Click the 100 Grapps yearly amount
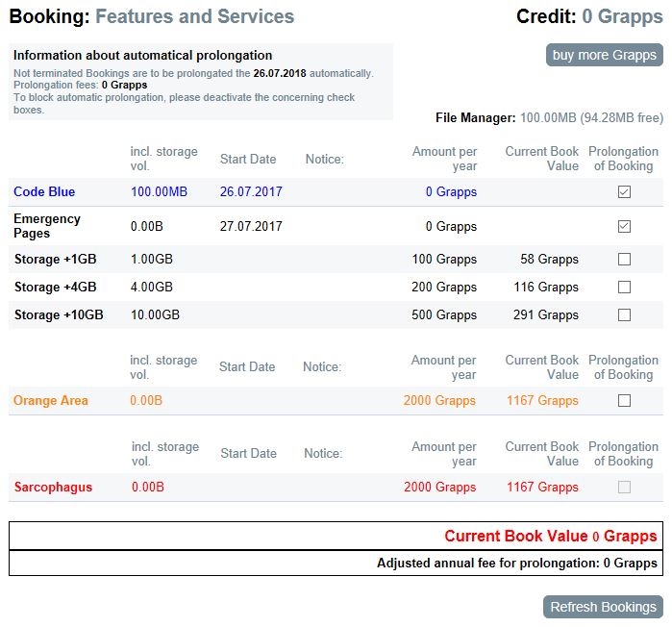Viewport: 672px width, 627px height. 444,260
